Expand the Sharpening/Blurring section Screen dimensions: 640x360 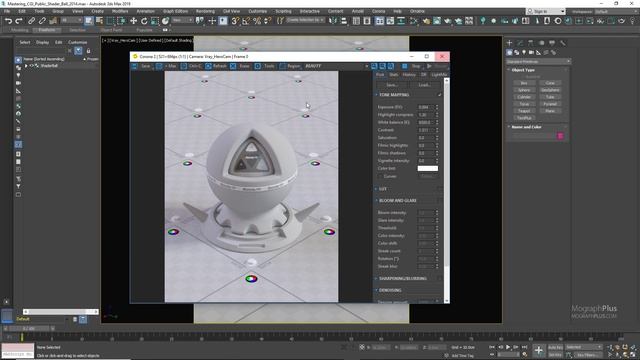point(376,278)
